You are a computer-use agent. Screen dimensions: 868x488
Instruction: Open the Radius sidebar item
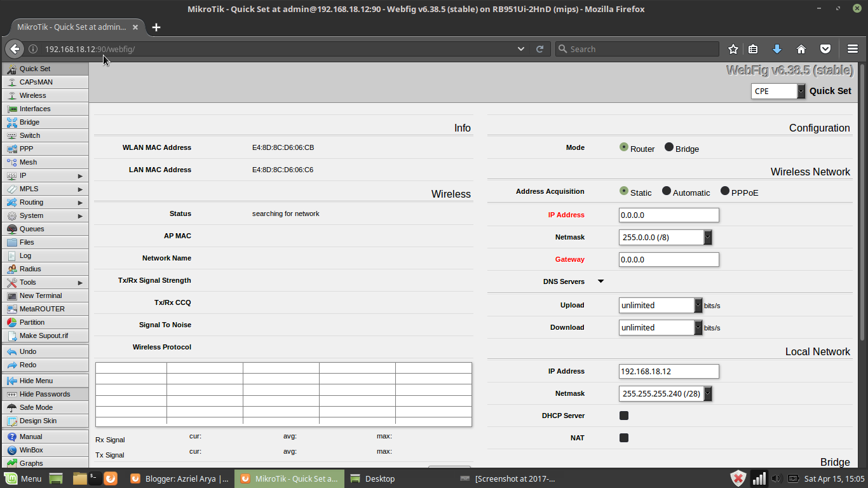tap(44, 269)
